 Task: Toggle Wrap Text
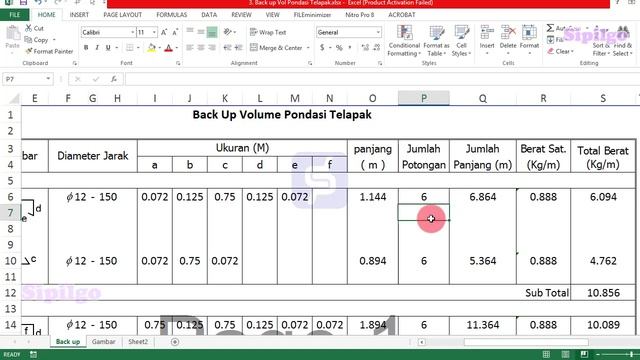268,32
